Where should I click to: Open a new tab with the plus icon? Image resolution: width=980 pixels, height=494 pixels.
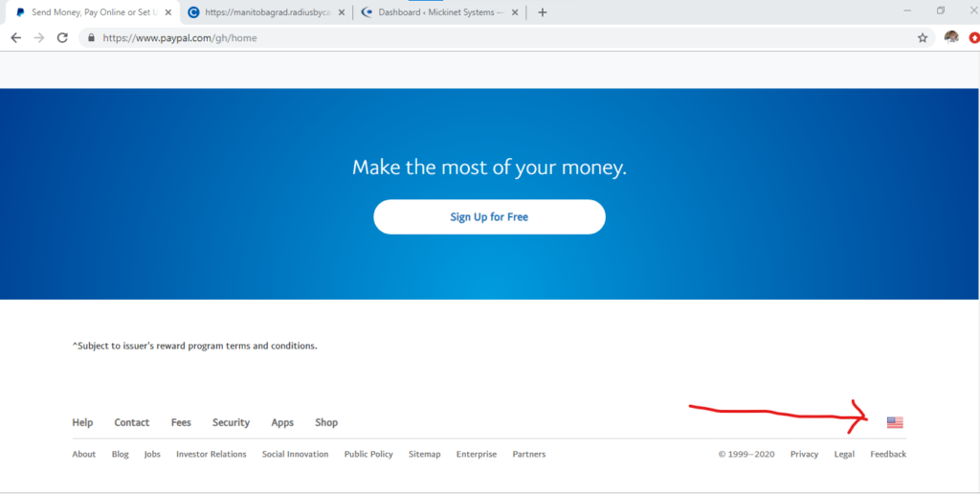[543, 12]
